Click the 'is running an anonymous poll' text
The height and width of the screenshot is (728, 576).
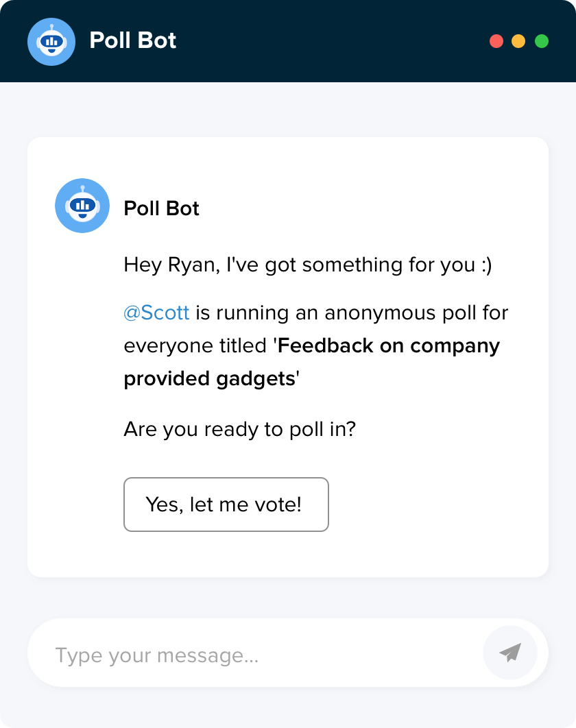pos(352,313)
